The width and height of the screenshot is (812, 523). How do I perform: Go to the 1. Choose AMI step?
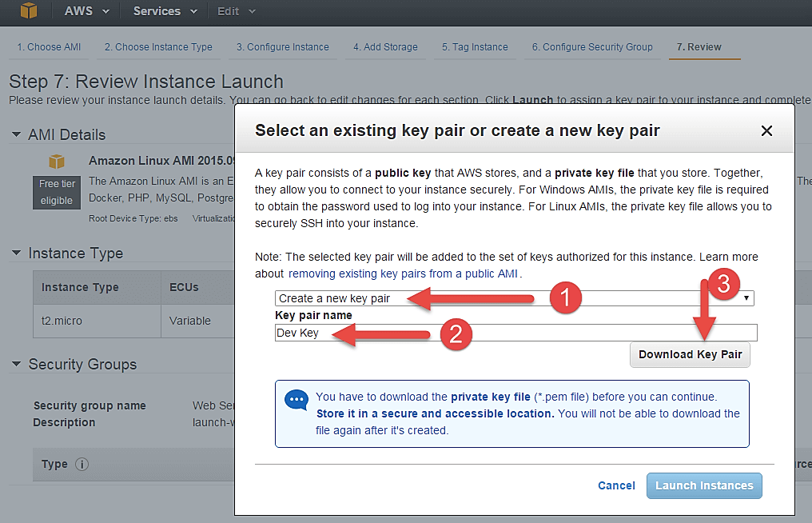(49, 47)
